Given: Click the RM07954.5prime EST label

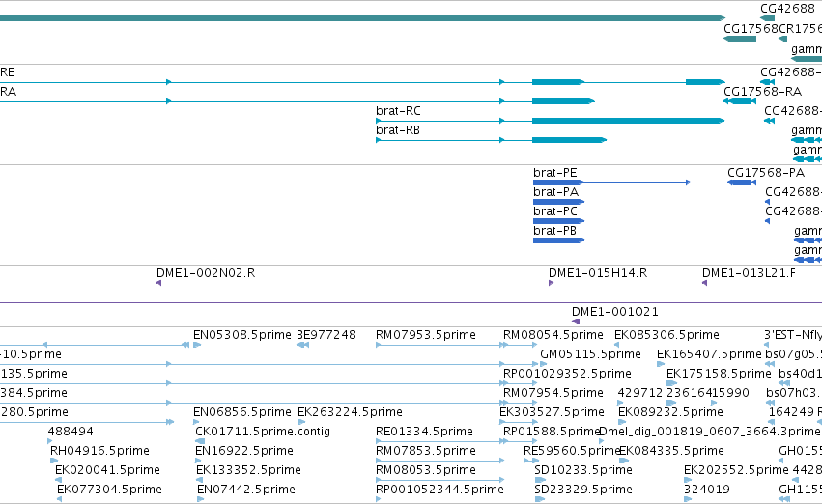Looking at the screenshot, I should tap(553, 393).
